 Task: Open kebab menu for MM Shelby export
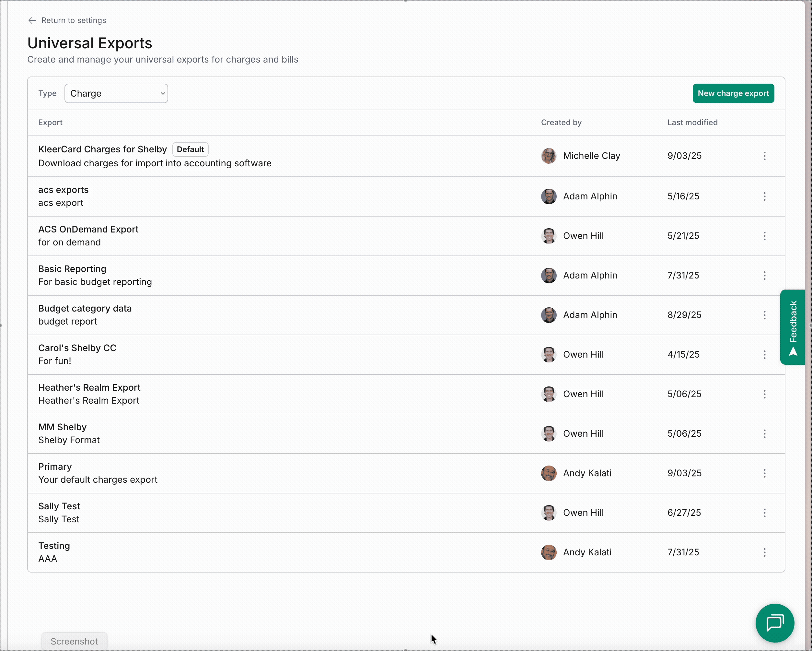pyautogui.click(x=764, y=434)
